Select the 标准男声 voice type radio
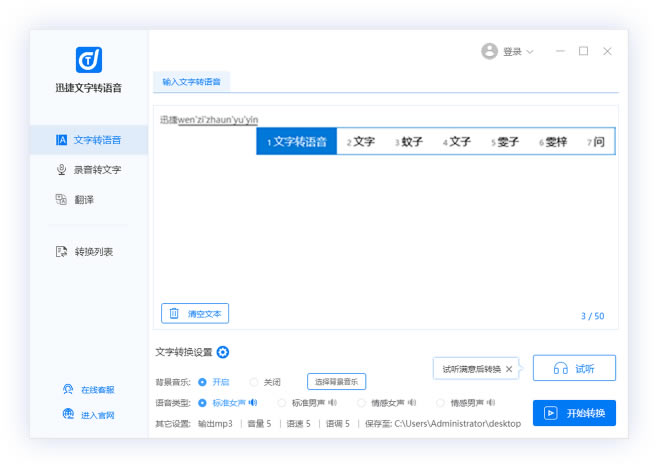This screenshot has height=469, width=659. [x=282, y=403]
